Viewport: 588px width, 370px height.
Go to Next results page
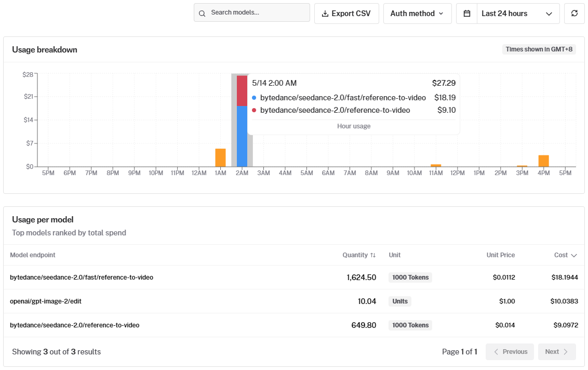(x=557, y=352)
